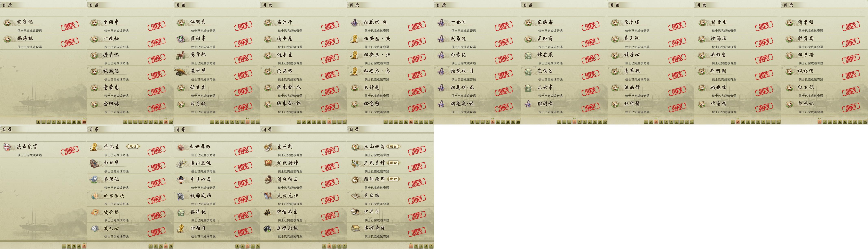Click the red stamp on the 至尊宝 row
This screenshot has height=249, width=868.
pyautogui.click(x=677, y=26)
